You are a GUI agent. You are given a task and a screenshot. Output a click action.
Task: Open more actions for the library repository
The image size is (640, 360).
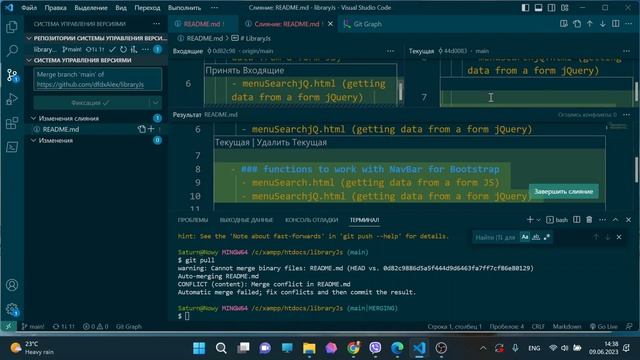[x=145, y=49]
